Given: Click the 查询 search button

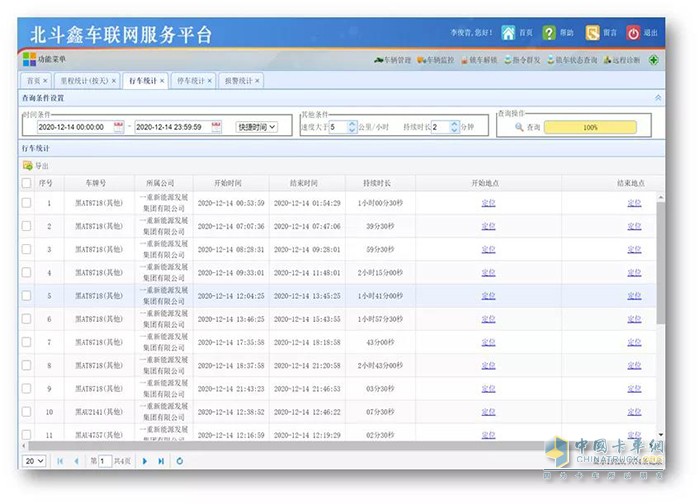Looking at the screenshot, I should (x=526, y=128).
